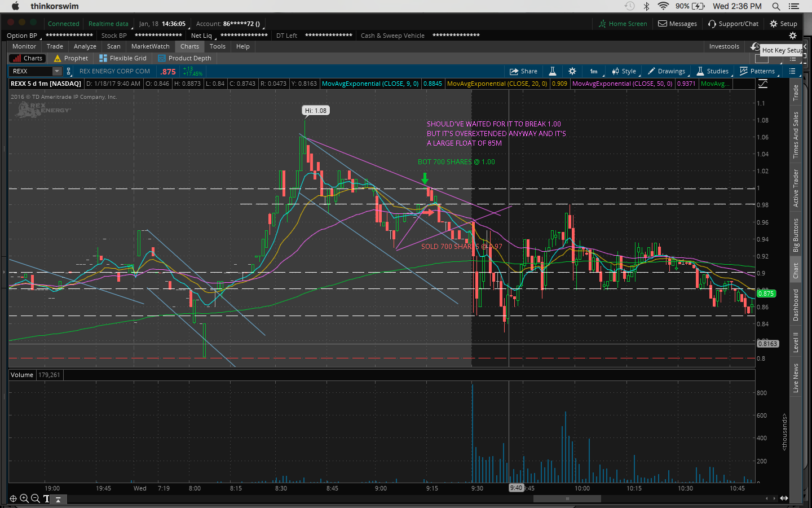Open the Flexible Grid layout
This screenshot has height=508, width=812.
pos(123,58)
